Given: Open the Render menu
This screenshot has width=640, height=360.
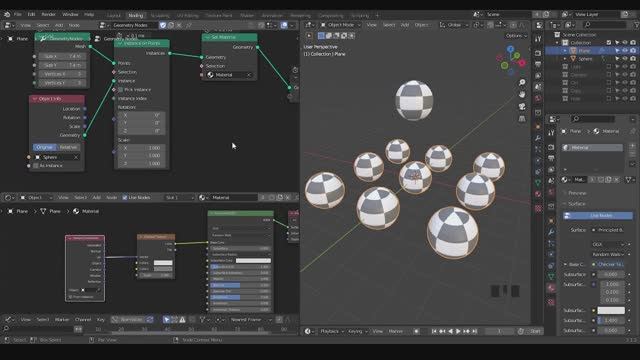Looking at the screenshot, I should point(49,14).
